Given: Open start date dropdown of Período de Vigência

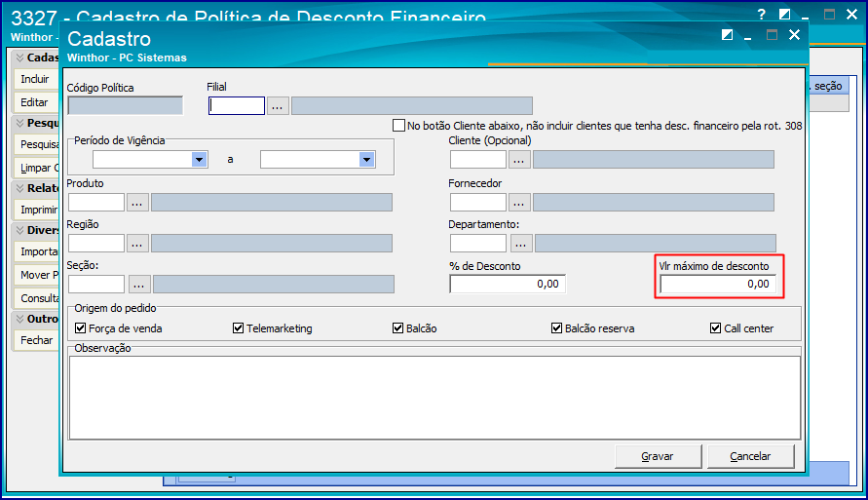Looking at the screenshot, I should coord(200,160).
